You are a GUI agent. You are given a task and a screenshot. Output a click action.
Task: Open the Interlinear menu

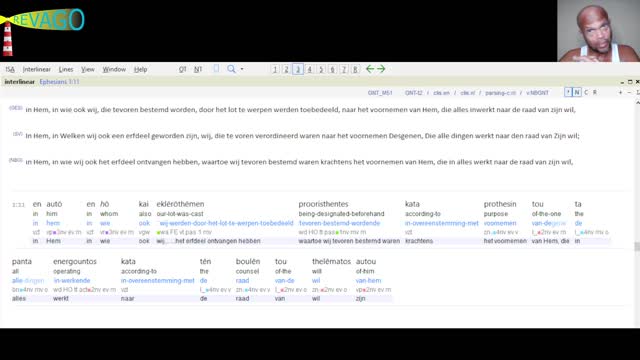tap(37, 69)
